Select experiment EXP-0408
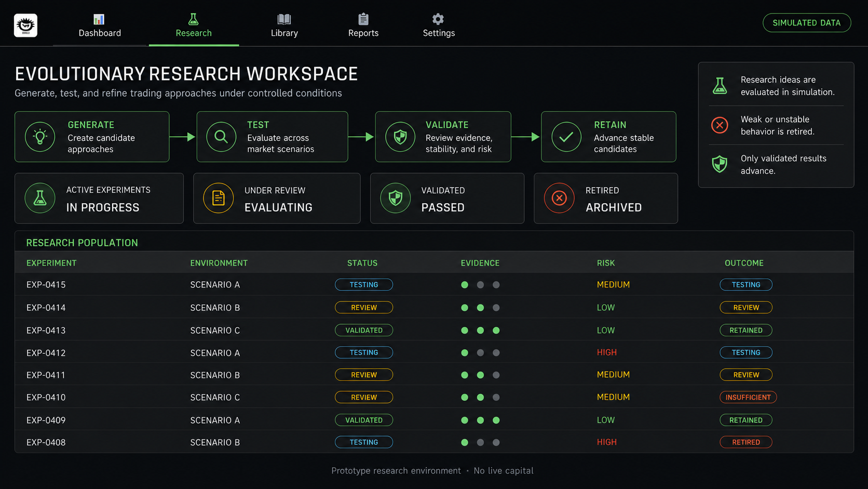This screenshot has height=489, width=868. point(434,442)
